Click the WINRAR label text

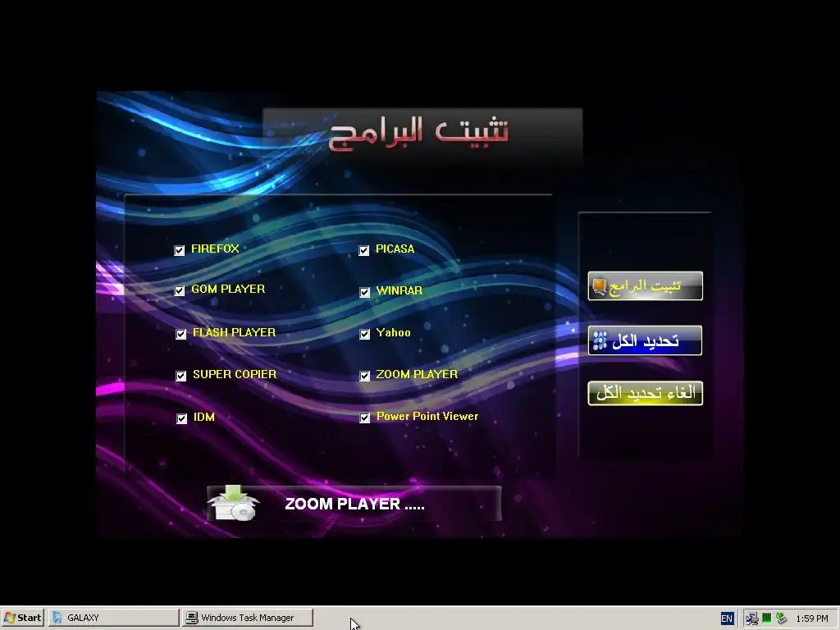pyautogui.click(x=399, y=290)
